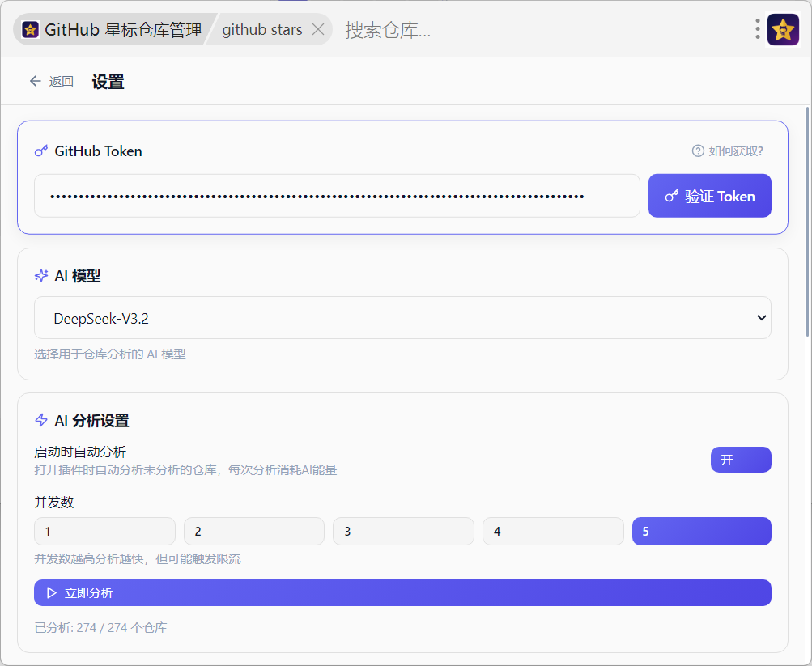Screen dimensions: 812x666
Task: Toggle the 启动时自动分析 switch off
Action: 741,460
